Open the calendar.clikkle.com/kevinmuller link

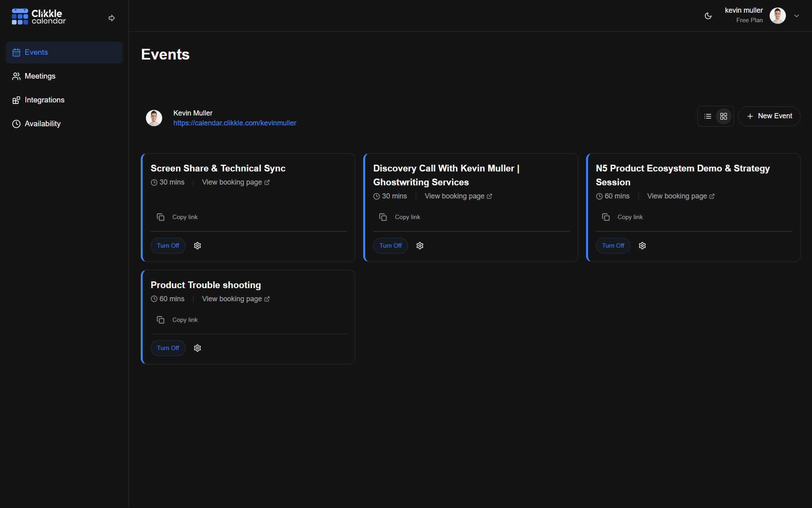click(x=235, y=123)
